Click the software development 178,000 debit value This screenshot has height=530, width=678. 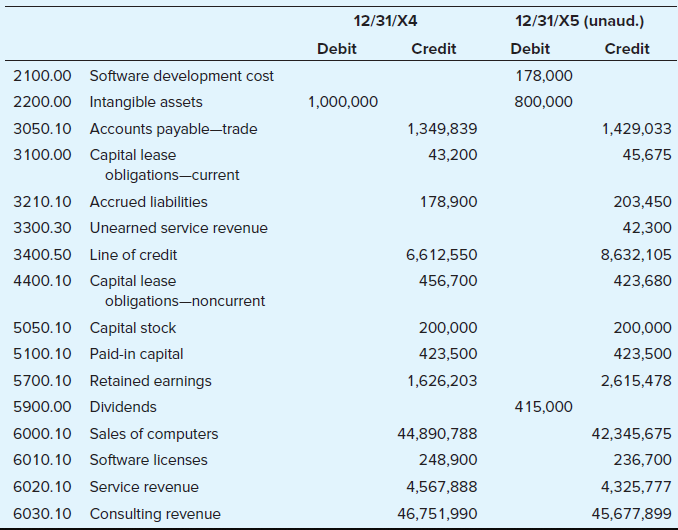544,76
